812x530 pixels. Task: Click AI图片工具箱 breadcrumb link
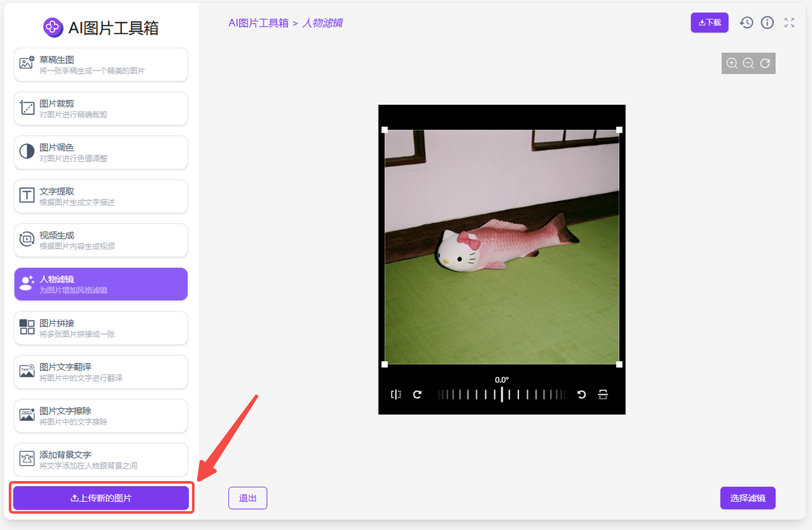click(x=258, y=23)
